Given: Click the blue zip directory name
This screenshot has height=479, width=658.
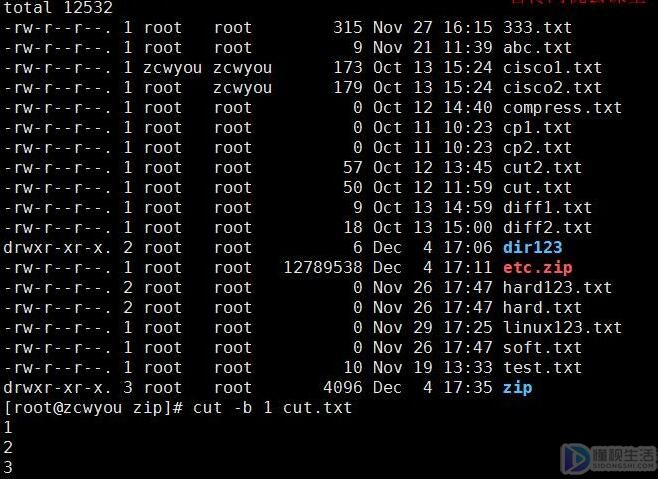Looking at the screenshot, I should pos(517,388).
